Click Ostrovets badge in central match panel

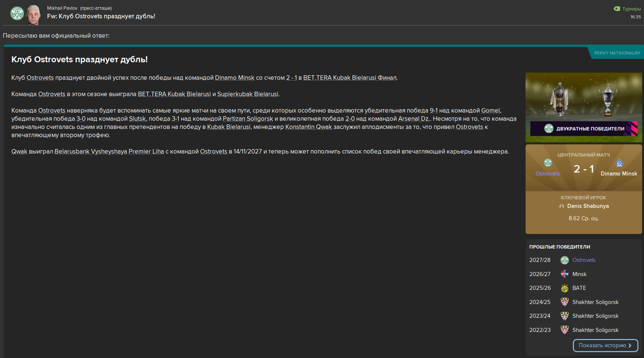(x=547, y=163)
